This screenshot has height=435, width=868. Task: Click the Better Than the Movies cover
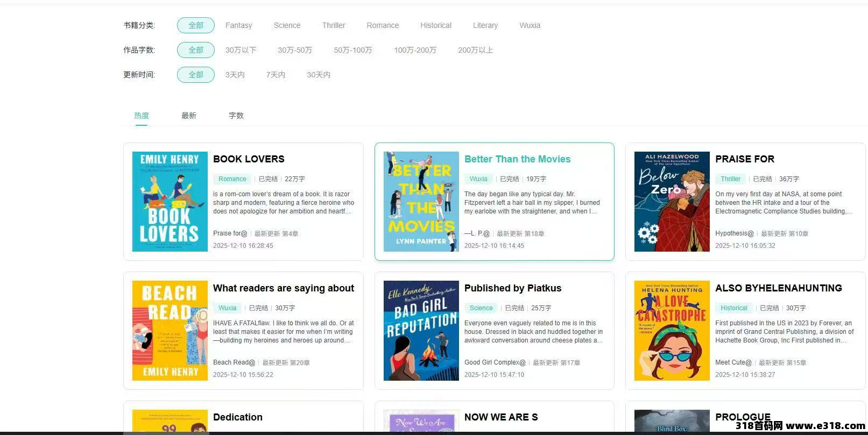(421, 201)
